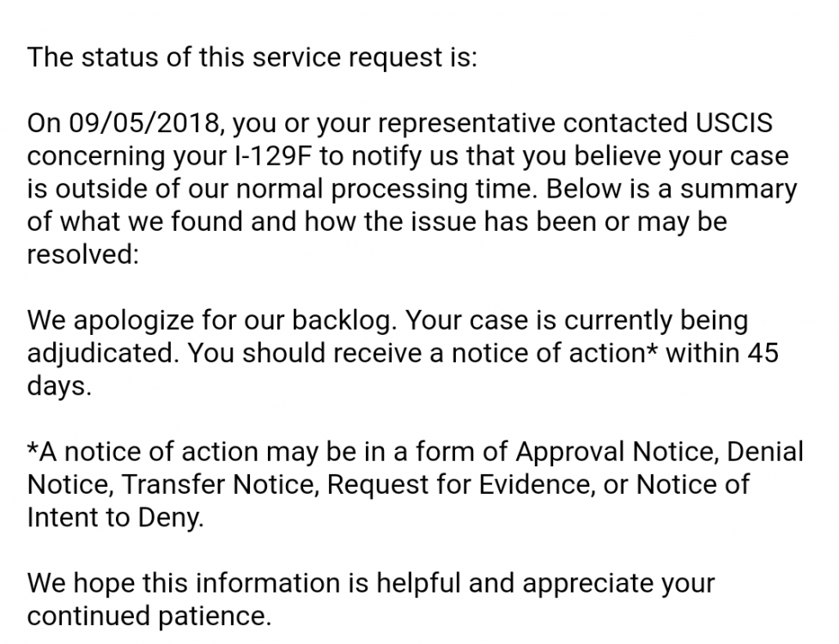Click 'We apologize for our backlog'
The height and width of the screenshot is (644, 839).
click(212, 320)
